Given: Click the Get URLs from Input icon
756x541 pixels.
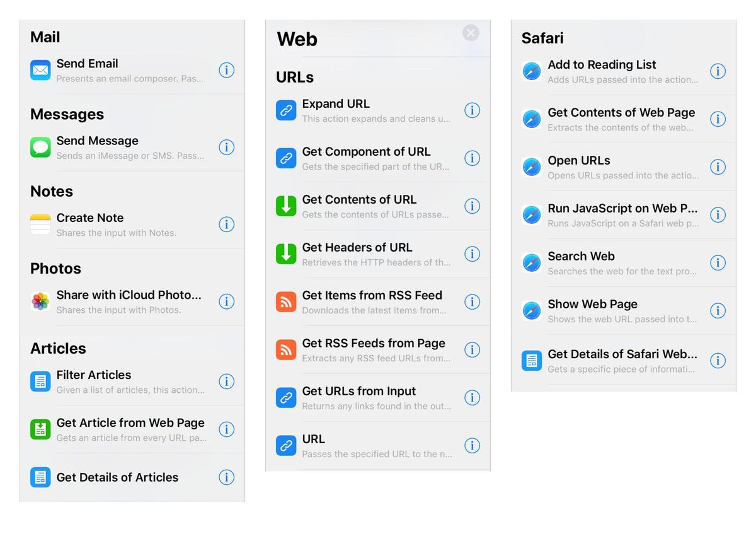Looking at the screenshot, I should [x=285, y=398].
